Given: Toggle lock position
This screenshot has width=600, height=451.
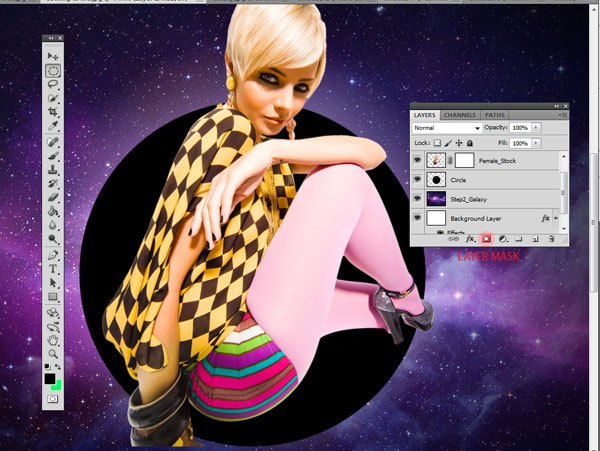Looking at the screenshot, I should pos(459,143).
